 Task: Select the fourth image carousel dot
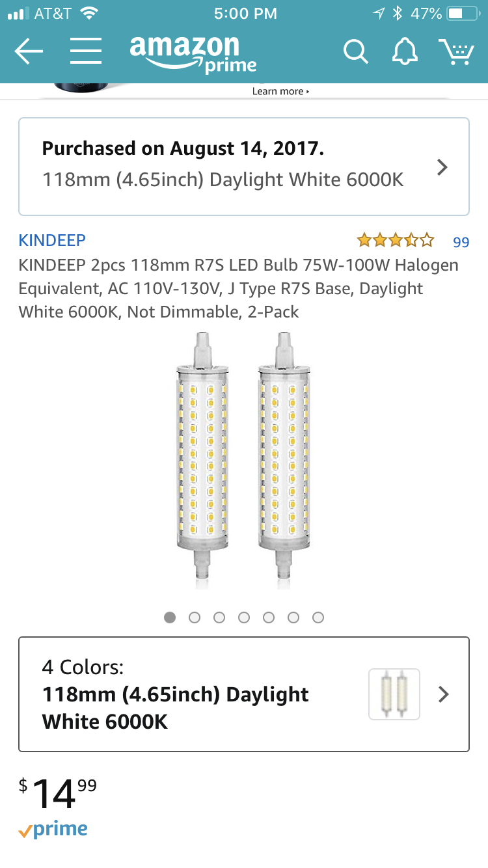pos(244,617)
